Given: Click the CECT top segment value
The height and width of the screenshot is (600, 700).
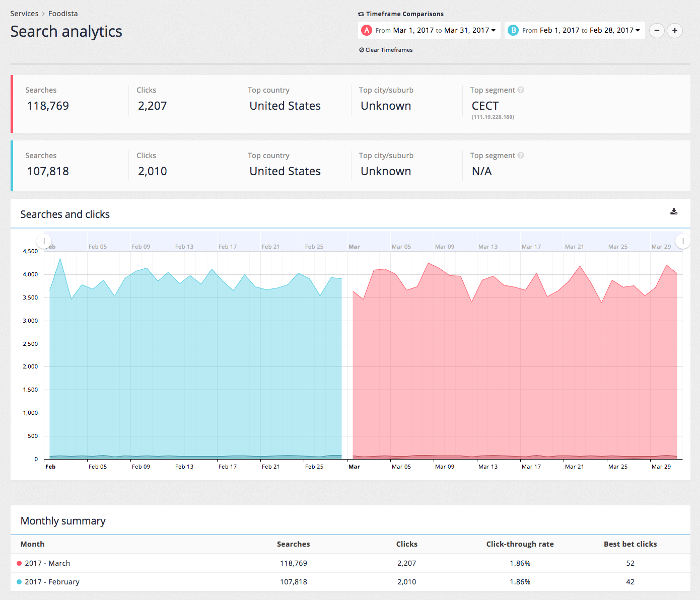Looking at the screenshot, I should (485, 106).
